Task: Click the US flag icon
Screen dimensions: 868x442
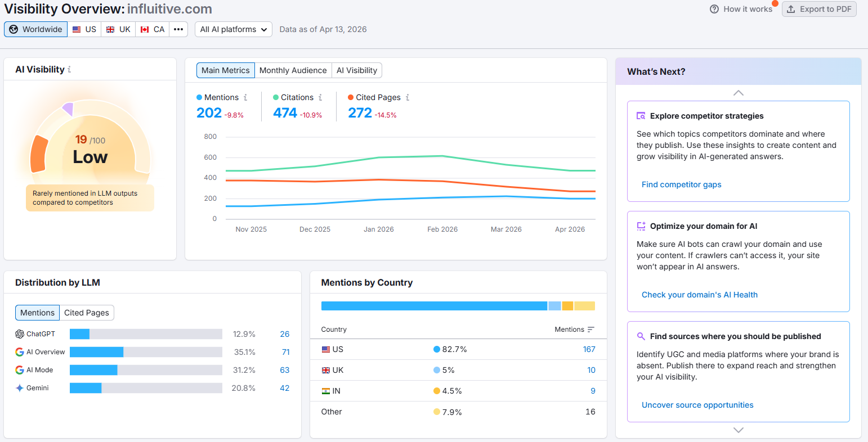Action: click(77, 29)
